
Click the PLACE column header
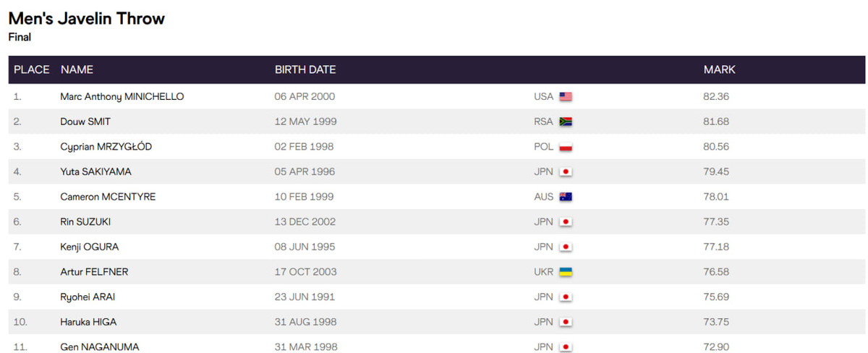coord(32,70)
